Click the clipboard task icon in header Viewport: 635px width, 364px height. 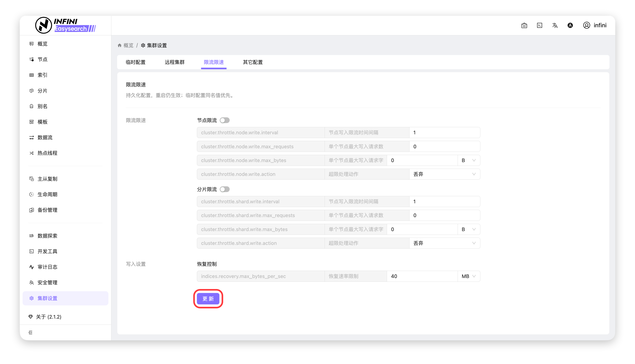pyautogui.click(x=524, y=25)
